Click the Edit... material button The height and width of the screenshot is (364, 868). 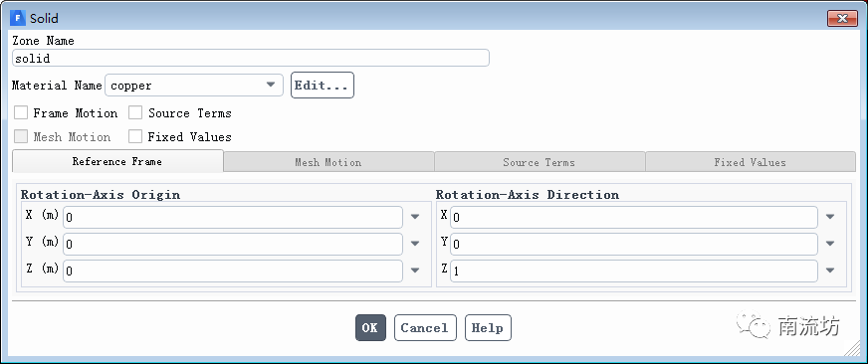point(323,86)
